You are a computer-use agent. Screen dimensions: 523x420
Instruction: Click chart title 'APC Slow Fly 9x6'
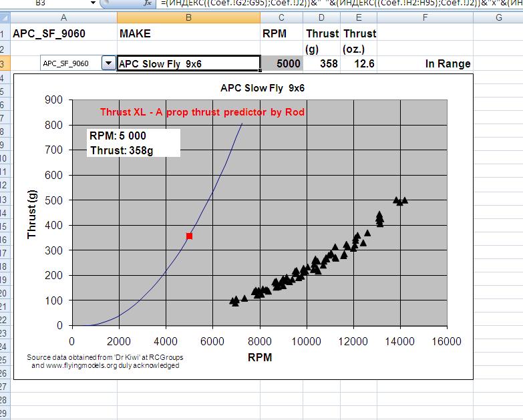click(x=263, y=88)
